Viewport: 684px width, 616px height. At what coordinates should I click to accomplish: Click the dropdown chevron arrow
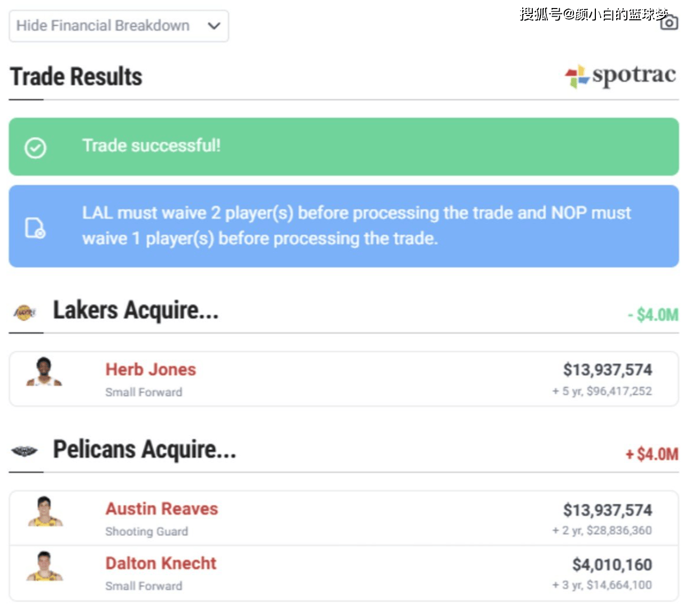pyautogui.click(x=214, y=26)
